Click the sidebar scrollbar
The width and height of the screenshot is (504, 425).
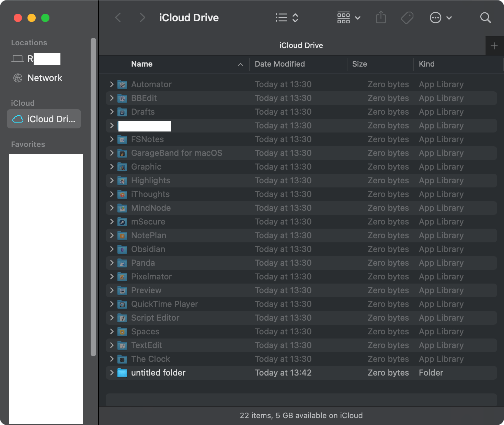pyautogui.click(x=93, y=197)
